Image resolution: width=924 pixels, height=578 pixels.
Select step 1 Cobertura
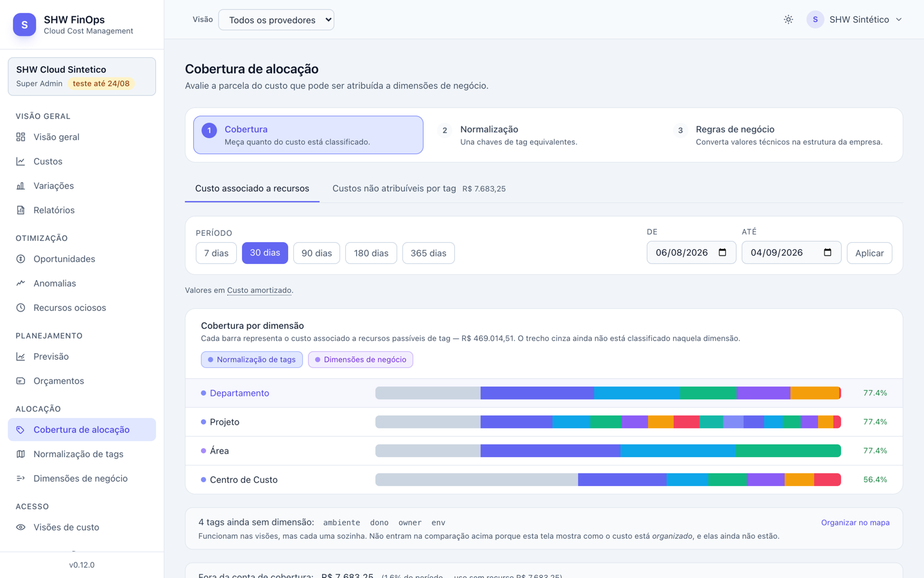point(308,135)
